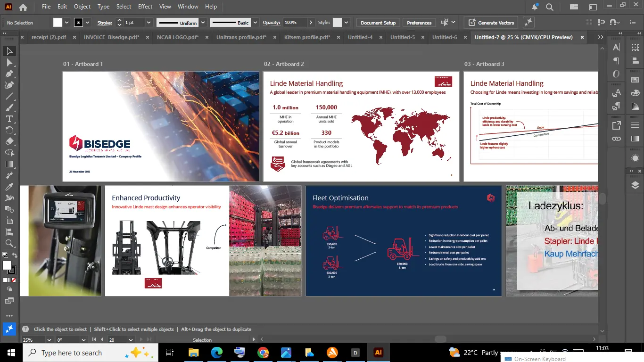The image size is (644, 362).
Task: Go to Illustrator Home screen
Action: point(23,7)
